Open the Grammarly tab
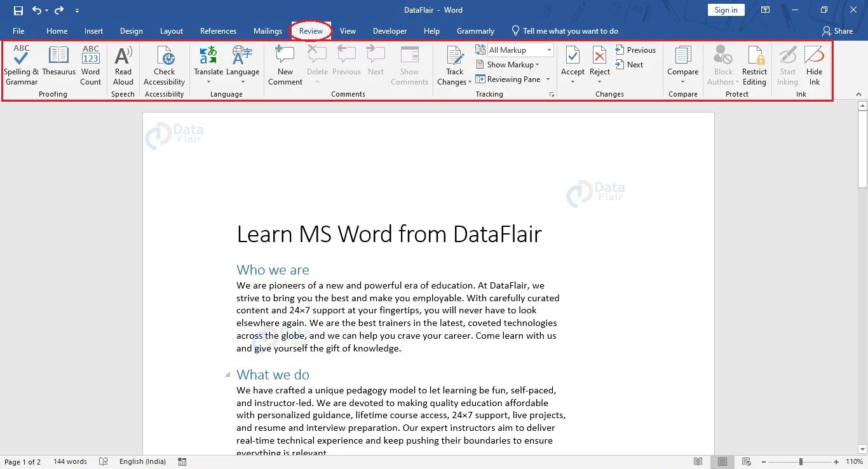The image size is (868, 469). 475,31
